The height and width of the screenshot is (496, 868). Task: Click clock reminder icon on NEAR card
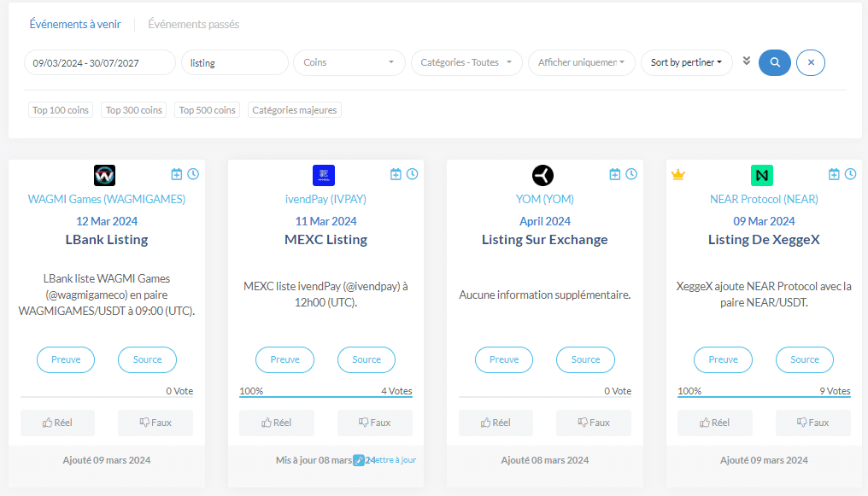851,174
